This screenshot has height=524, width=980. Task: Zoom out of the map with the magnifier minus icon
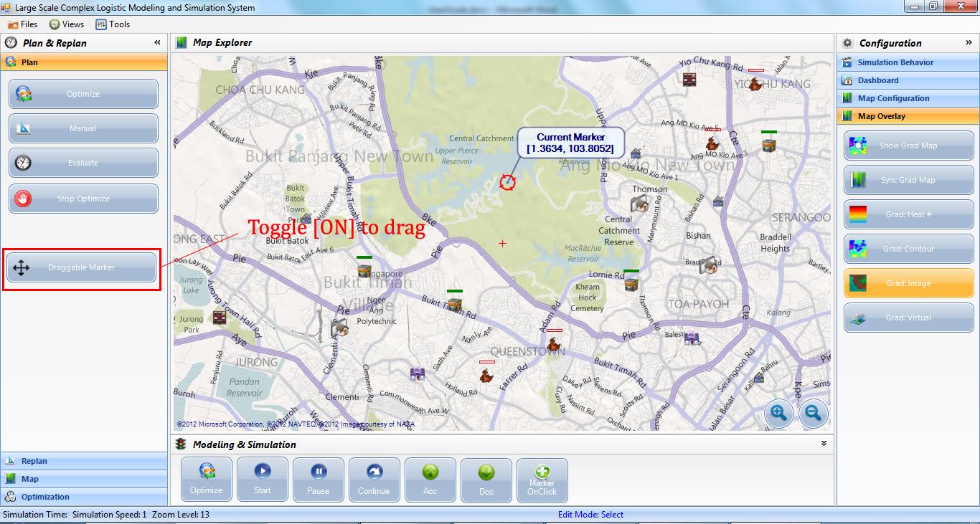tap(812, 414)
